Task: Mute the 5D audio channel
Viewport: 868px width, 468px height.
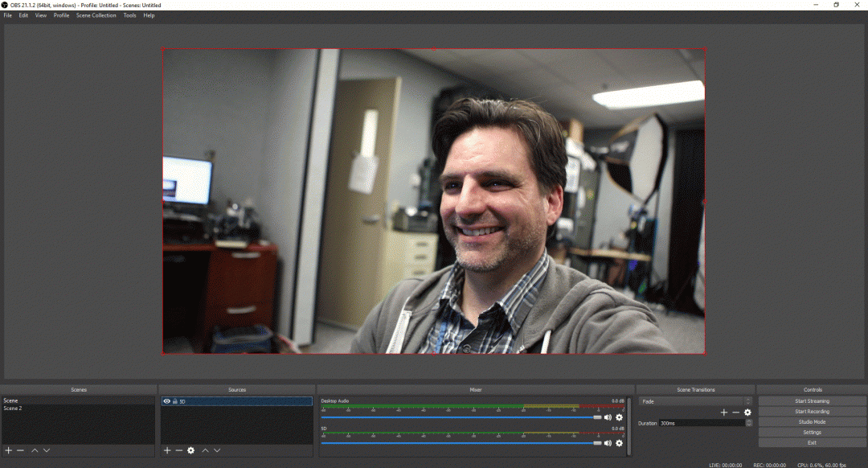Action: point(608,443)
